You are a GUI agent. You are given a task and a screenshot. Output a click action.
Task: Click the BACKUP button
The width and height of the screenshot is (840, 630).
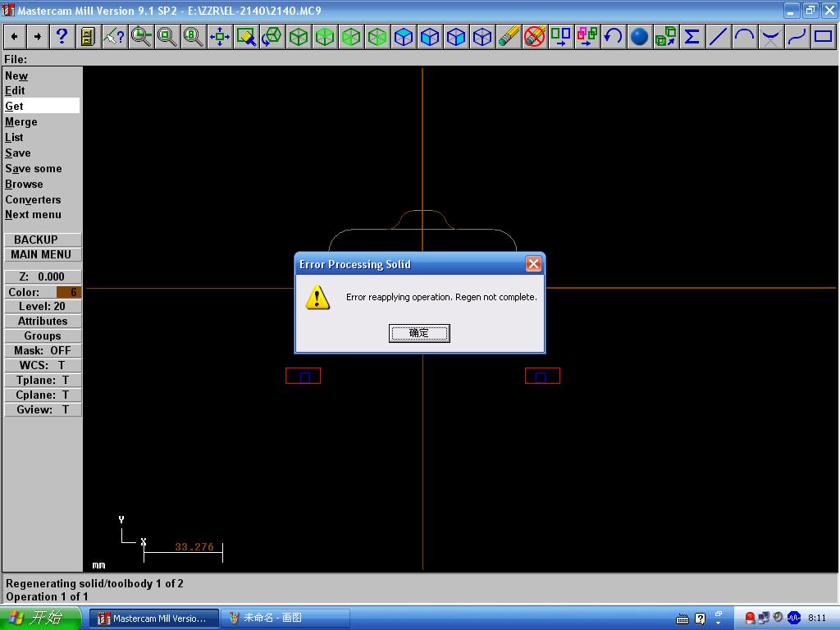point(43,240)
